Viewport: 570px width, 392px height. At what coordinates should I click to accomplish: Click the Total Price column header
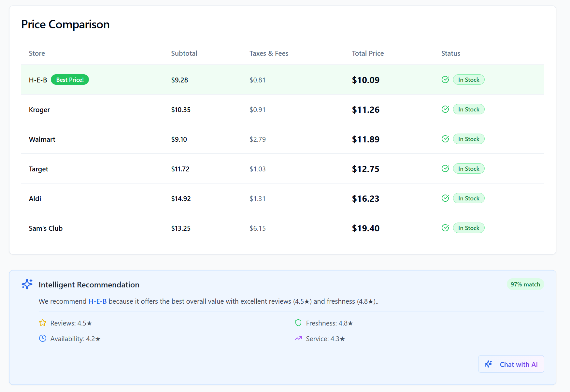click(x=368, y=53)
